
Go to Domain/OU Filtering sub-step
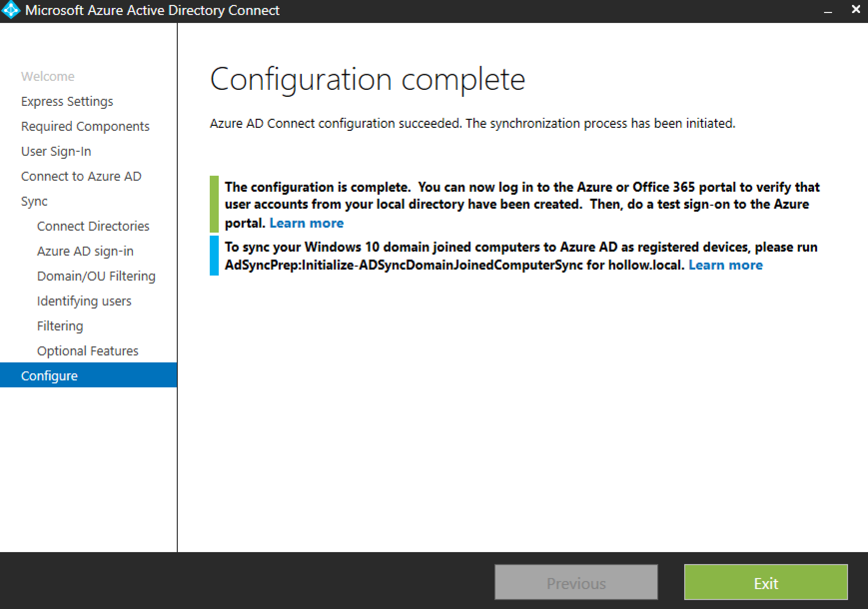(96, 276)
